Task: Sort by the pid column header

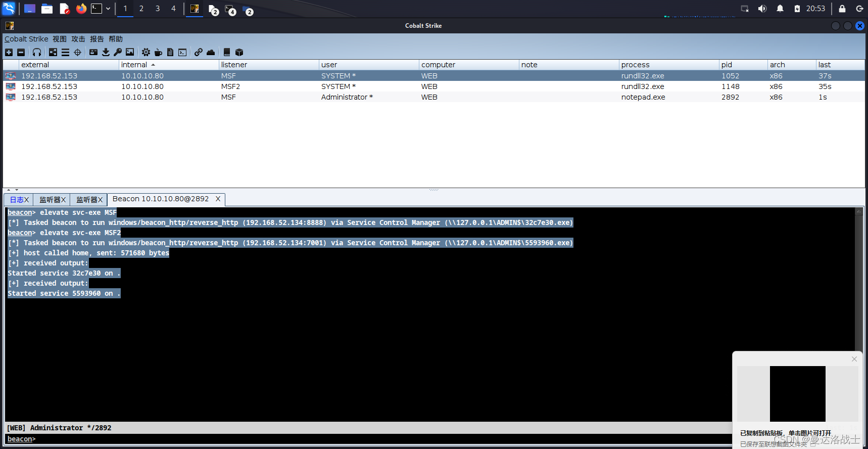Action: point(743,65)
